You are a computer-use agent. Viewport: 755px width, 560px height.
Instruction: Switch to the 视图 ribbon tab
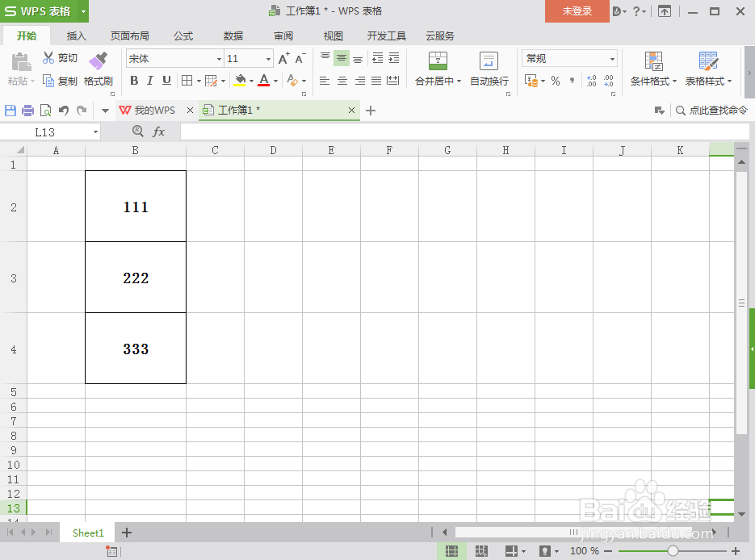coord(333,36)
